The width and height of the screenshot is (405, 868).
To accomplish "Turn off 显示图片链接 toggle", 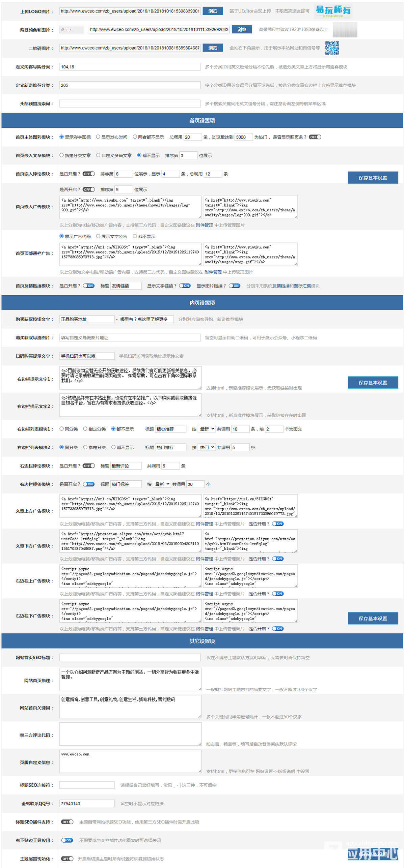I will click(x=234, y=286).
